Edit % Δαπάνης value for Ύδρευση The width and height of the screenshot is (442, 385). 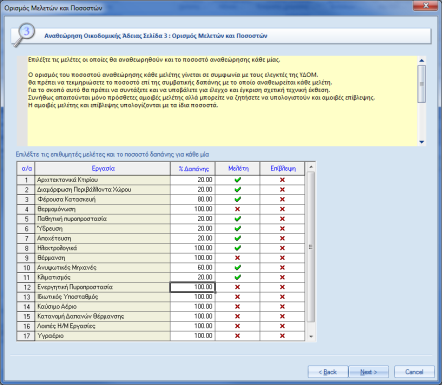click(193, 229)
